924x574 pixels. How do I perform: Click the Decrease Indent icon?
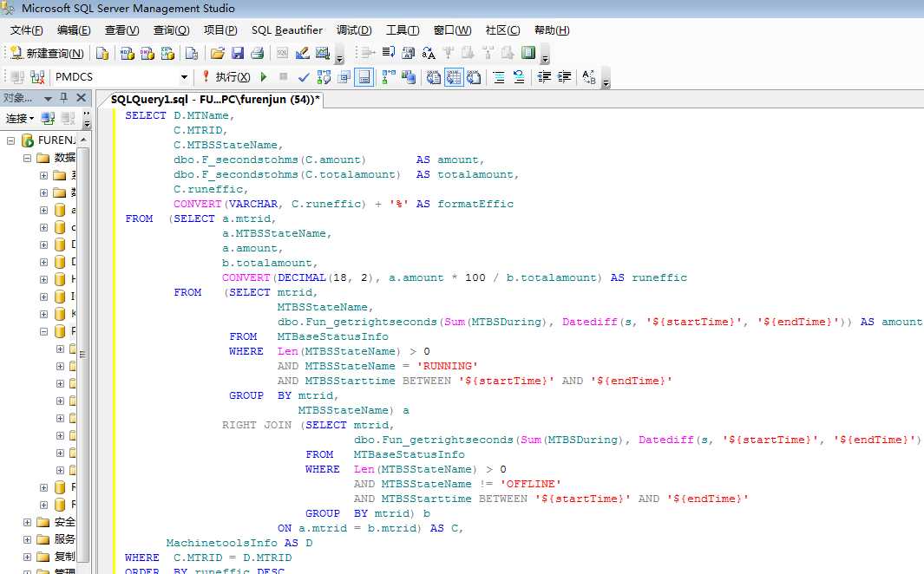click(x=544, y=76)
